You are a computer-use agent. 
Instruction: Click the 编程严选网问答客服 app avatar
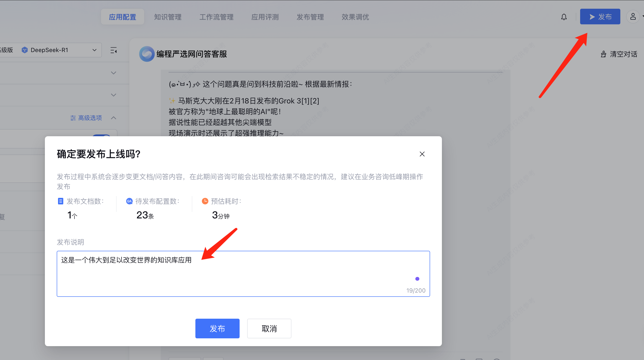pos(147,54)
